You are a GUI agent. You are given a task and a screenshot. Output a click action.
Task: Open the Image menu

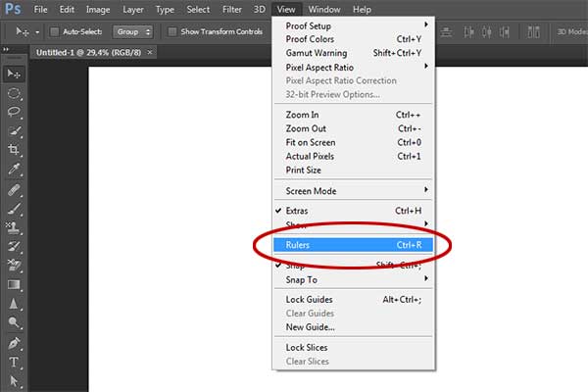coord(98,10)
